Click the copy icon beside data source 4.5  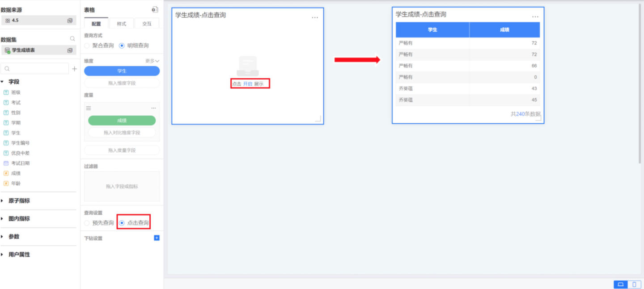(x=70, y=21)
